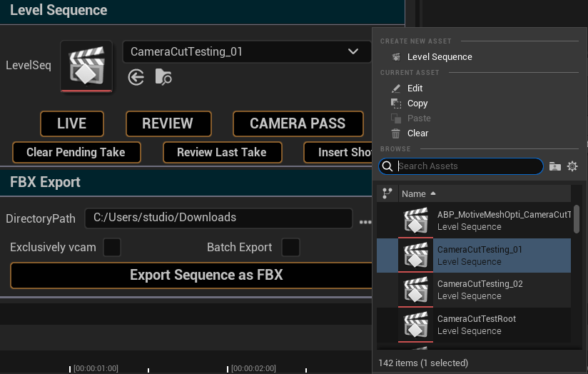Image resolution: width=588 pixels, height=374 pixels.
Task: Open the asset picker settings gear
Action: (572, 166)
